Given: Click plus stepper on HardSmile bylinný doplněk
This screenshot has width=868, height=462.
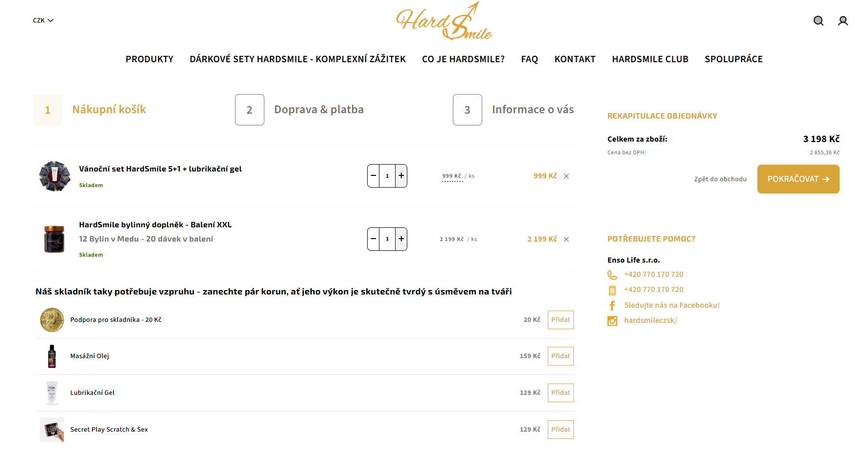Looking at the screenshot, I should (401, 239).
